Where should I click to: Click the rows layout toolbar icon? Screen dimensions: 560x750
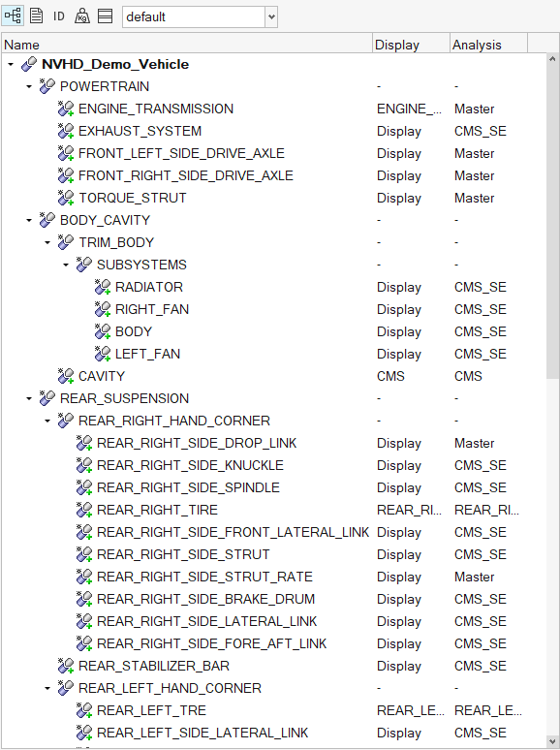106,16
